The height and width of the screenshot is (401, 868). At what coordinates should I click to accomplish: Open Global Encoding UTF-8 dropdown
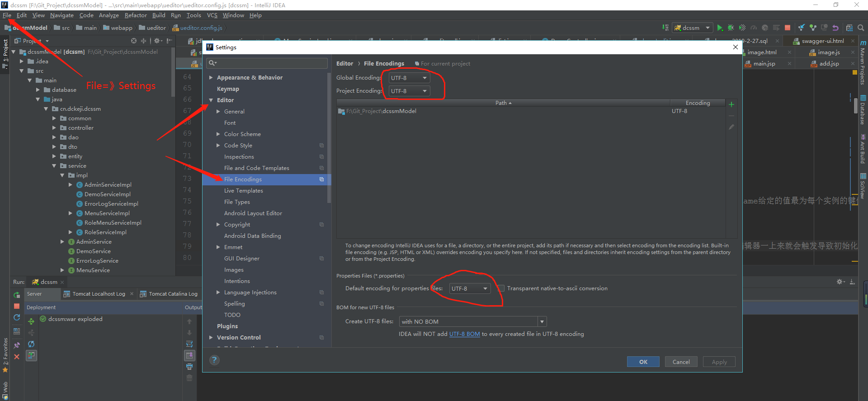point(409,78)
